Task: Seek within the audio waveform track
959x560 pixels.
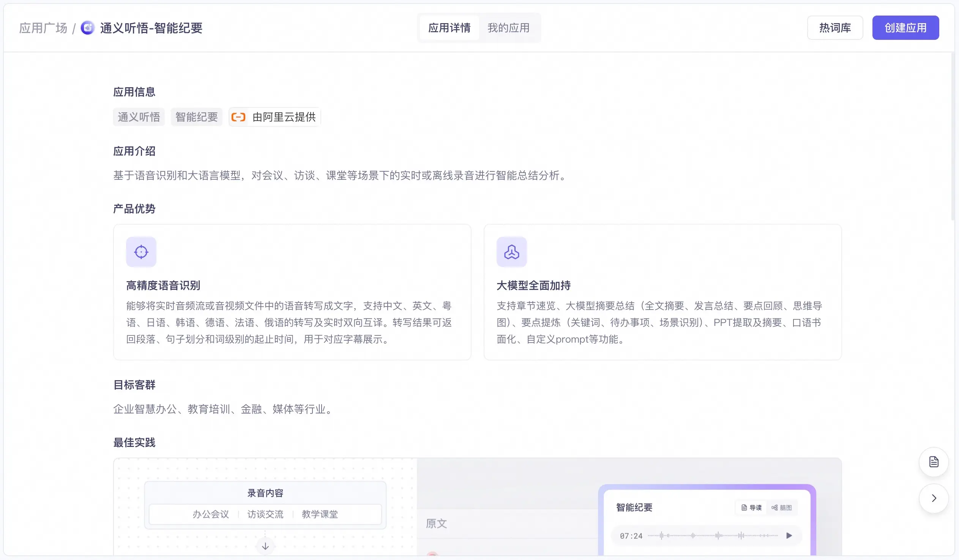Action: tap(712, 536)
